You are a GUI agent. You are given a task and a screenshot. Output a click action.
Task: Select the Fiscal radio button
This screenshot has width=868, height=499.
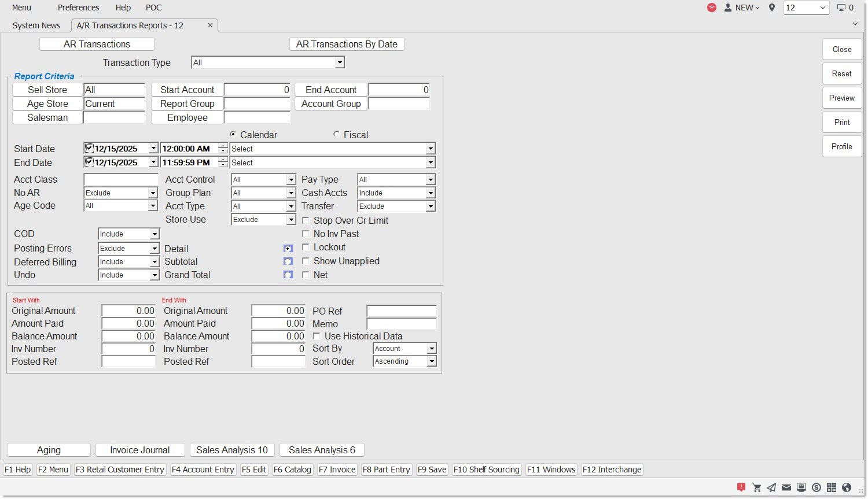tap(336, 134)
